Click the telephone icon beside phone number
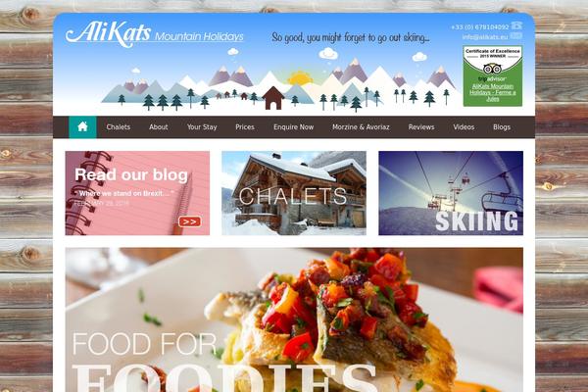 point(517,25)
